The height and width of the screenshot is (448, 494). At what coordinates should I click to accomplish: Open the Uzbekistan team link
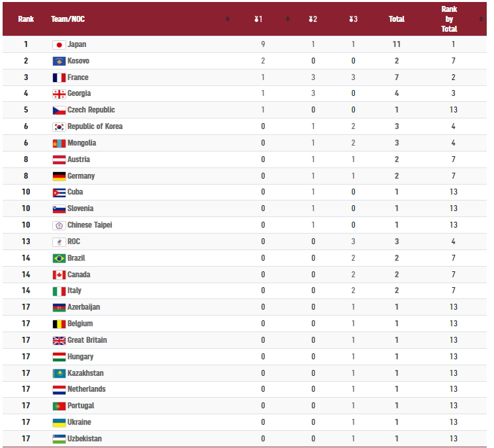click(x=85, y=439)
